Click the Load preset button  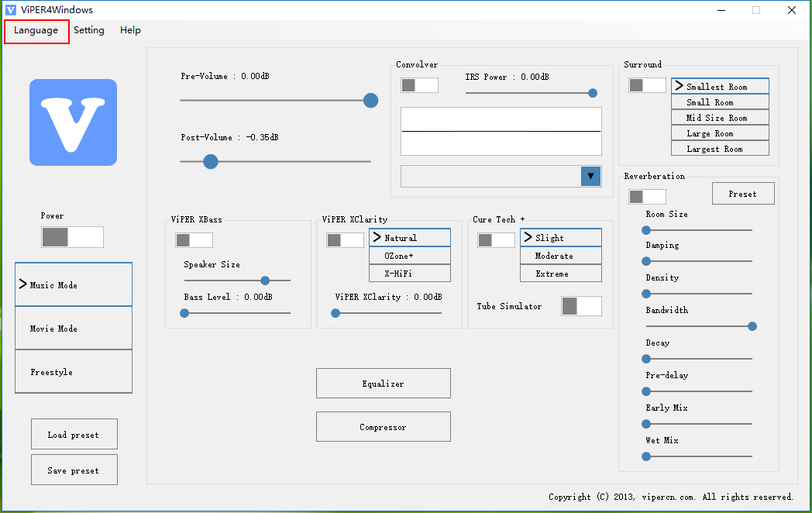point(74,435)
